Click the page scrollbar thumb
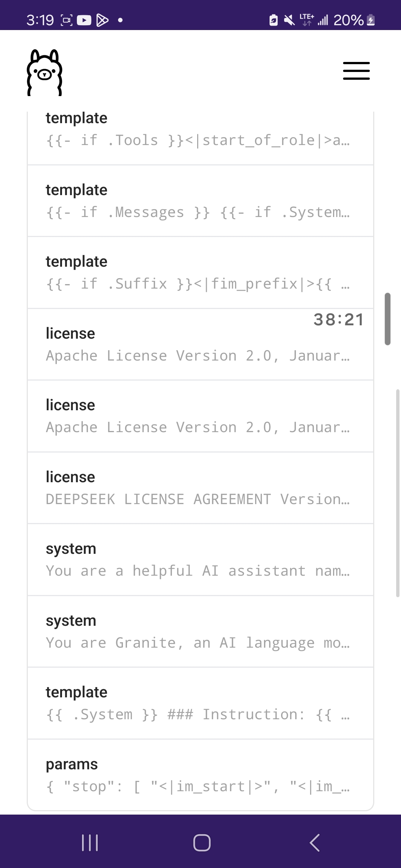 388,319
